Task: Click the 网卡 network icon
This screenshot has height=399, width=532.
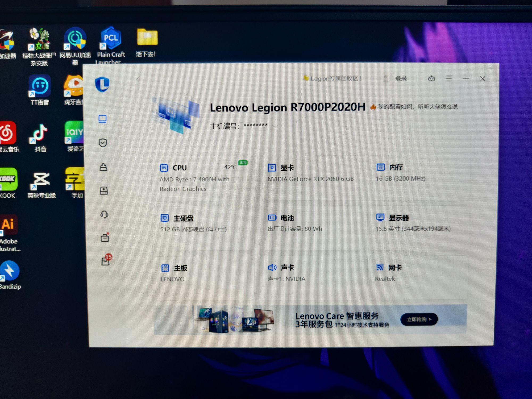Action: pos(380,267)
